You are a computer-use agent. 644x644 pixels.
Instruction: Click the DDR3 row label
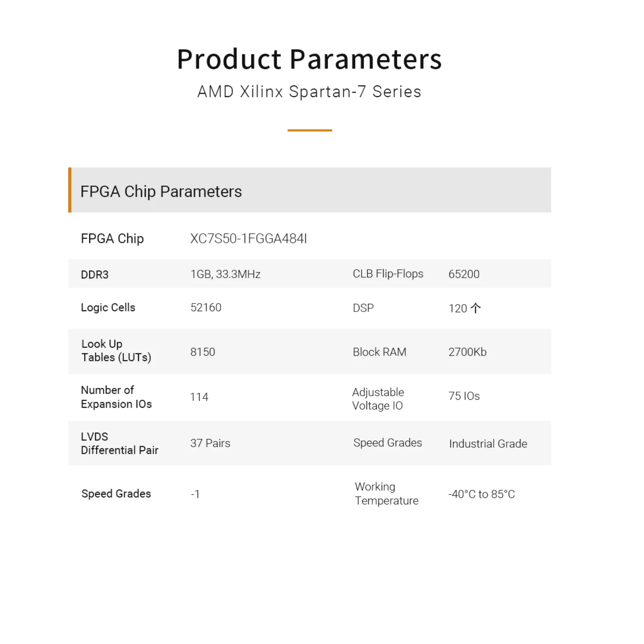tap(95, 275)
